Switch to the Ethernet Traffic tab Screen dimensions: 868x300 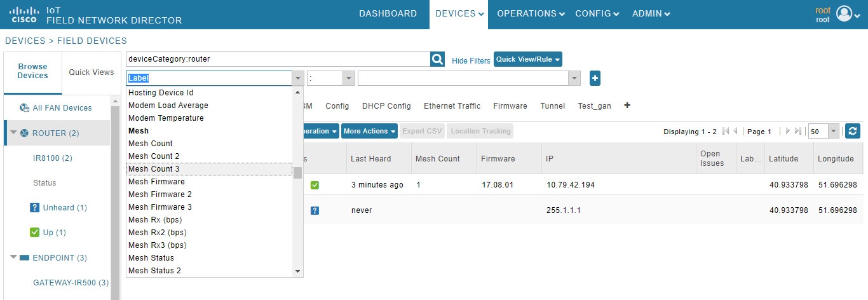pyautogui.click(x=452, y=106)
